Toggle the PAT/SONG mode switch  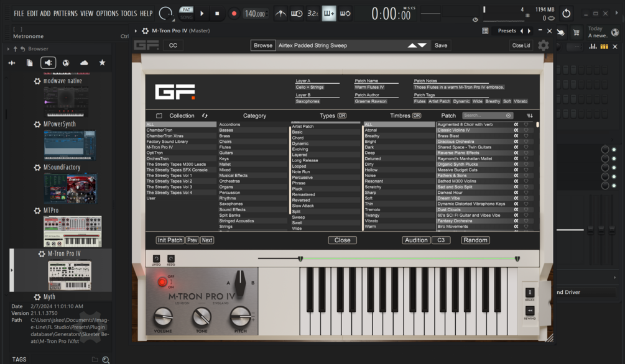pos(186,13)
